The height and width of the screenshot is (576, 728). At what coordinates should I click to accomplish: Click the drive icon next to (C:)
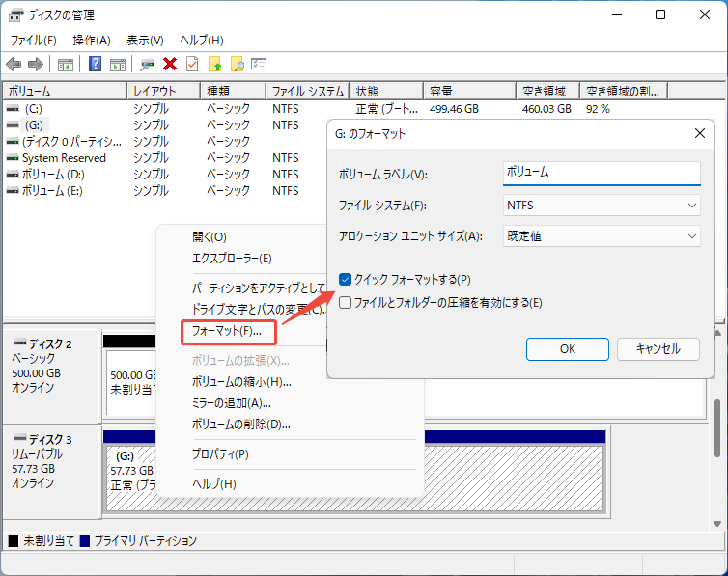pos(13,108)
